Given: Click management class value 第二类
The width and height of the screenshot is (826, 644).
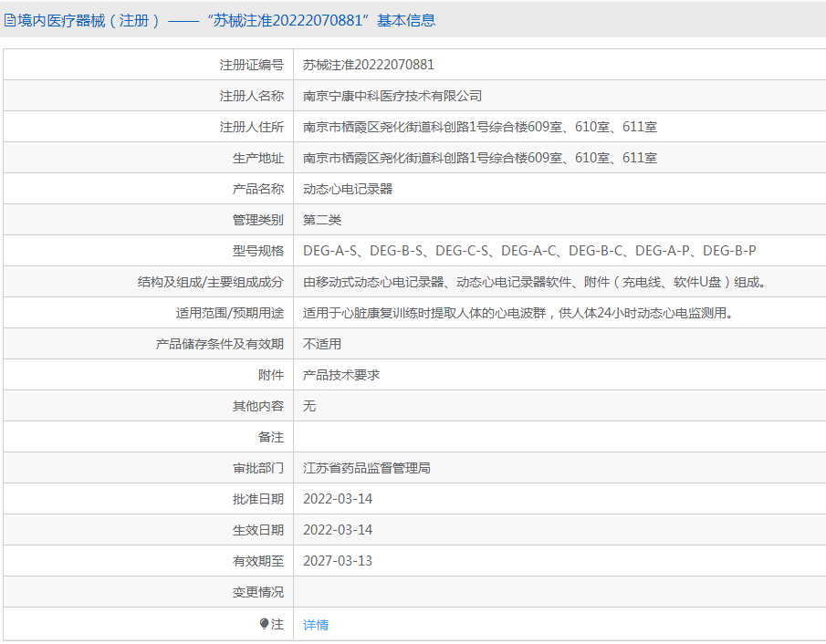Looking at the screenshot, I should 322,220.
